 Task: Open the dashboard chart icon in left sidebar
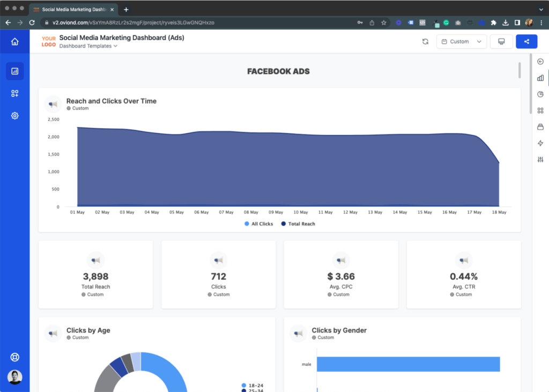coord(14,71)
